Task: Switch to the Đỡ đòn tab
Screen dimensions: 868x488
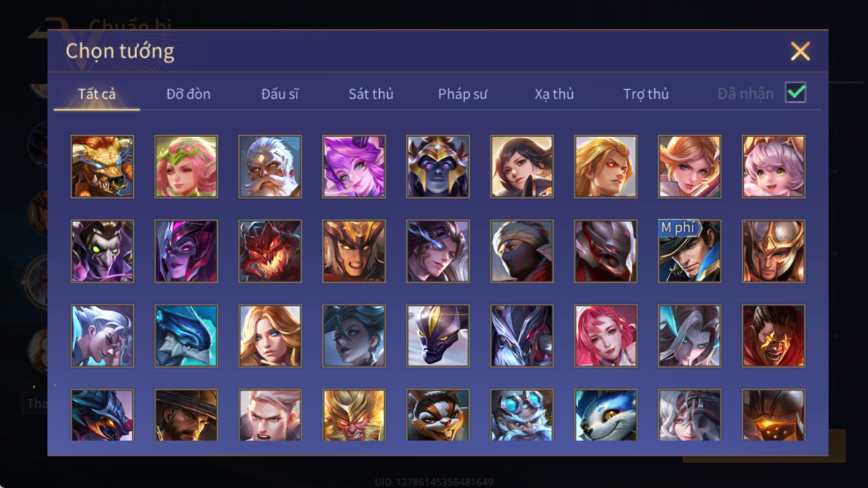Action: [188, 94]
